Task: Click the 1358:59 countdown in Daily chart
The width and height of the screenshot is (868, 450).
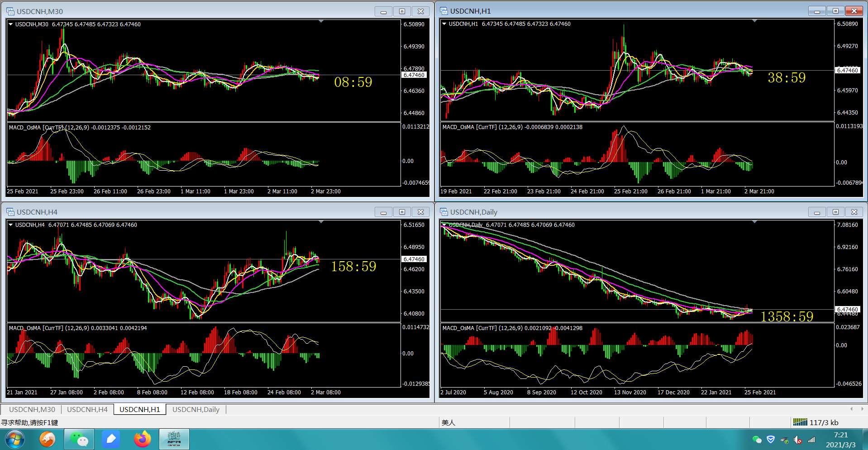Action: point(787,316)
